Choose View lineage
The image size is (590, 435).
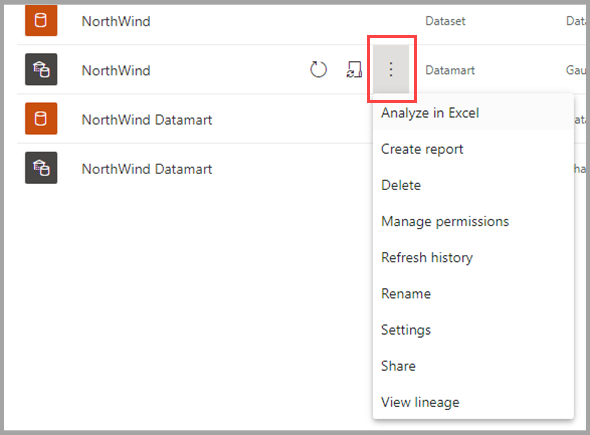pyautogui.click(x=473, y=402)
